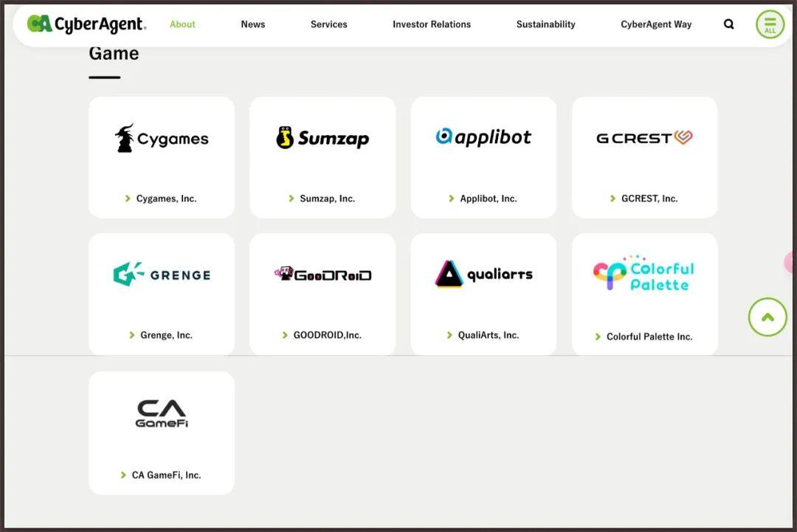The image size is (797, 532).
Task: Open the green ALL hamburger menu
Action: pyautogui.click(x=770, y=24)
